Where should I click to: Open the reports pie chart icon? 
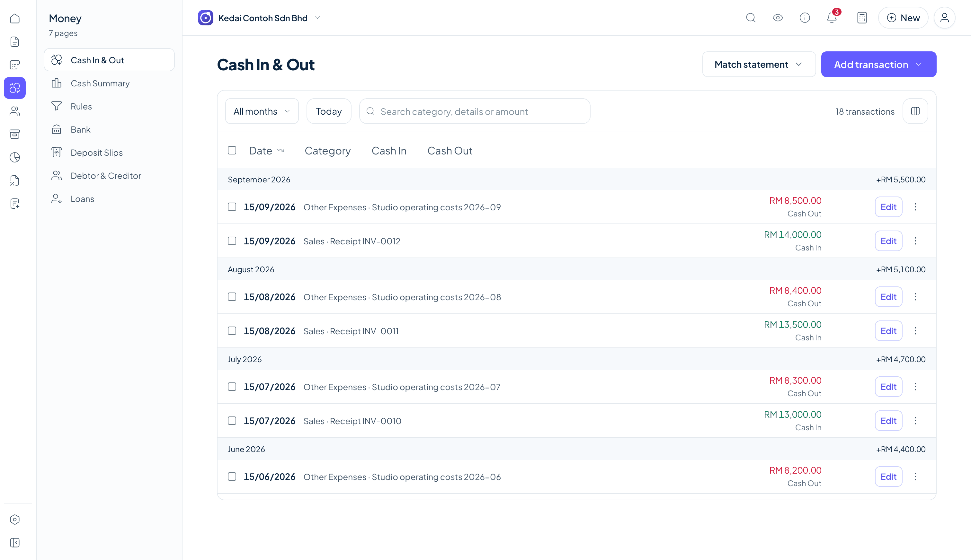pyautogui.click(x=15, y=157)
